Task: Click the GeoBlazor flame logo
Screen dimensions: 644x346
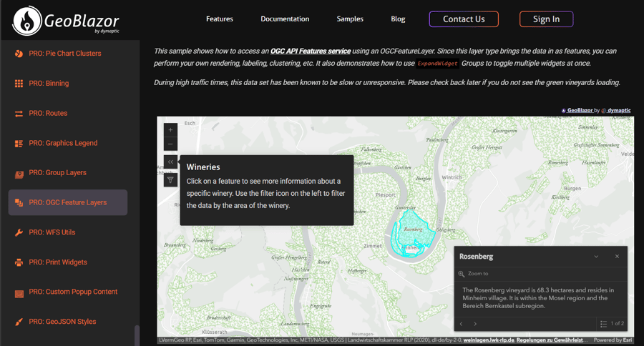Action: click(x=27, y=21)
